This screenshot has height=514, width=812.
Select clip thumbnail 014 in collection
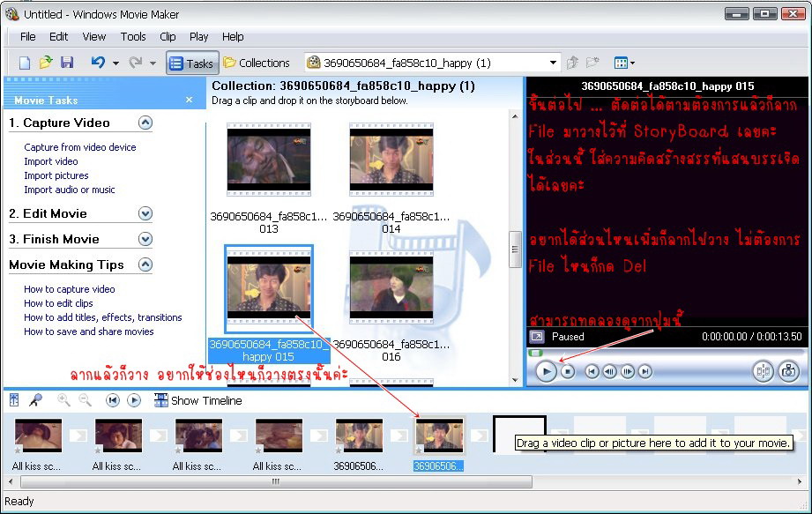coord(391,160)
